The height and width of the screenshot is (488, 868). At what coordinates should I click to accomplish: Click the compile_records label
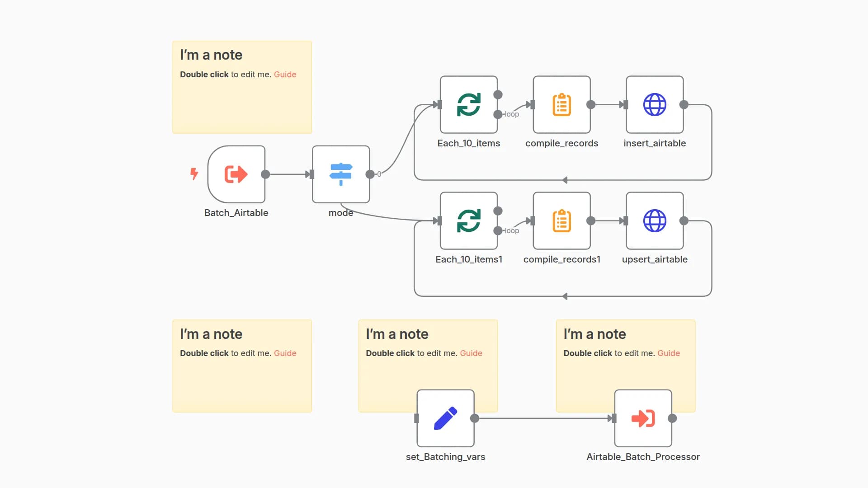tap(562, 143)
